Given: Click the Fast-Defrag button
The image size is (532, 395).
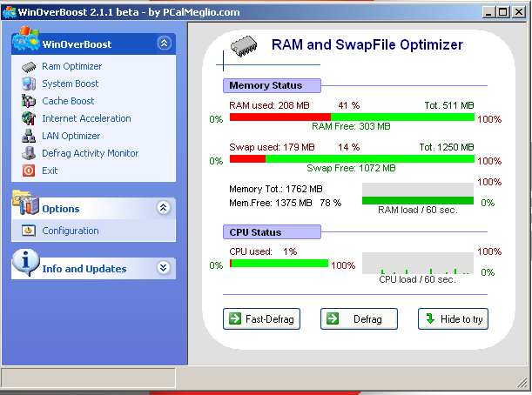Looking at the screenshot, I should click(x=261, y=318).
